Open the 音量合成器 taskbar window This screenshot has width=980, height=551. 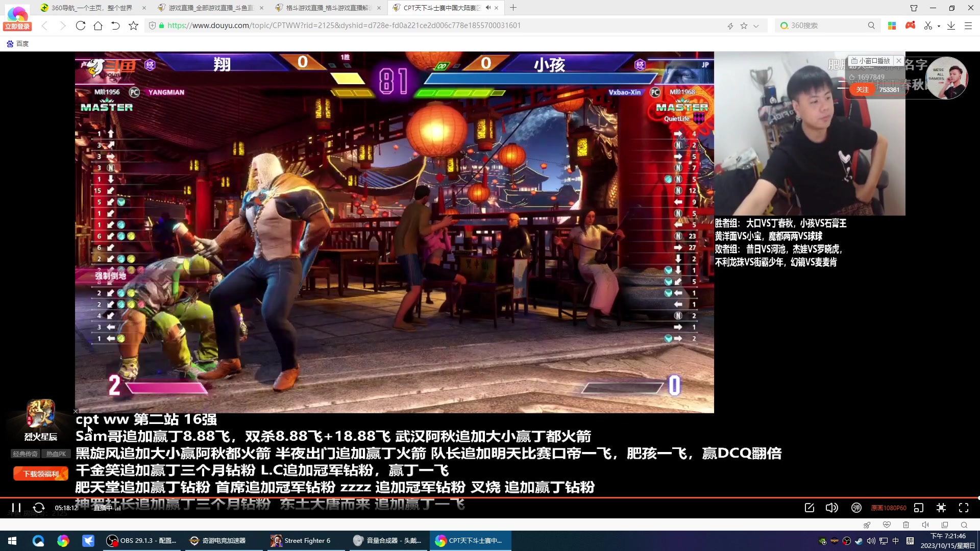[388, 541]
